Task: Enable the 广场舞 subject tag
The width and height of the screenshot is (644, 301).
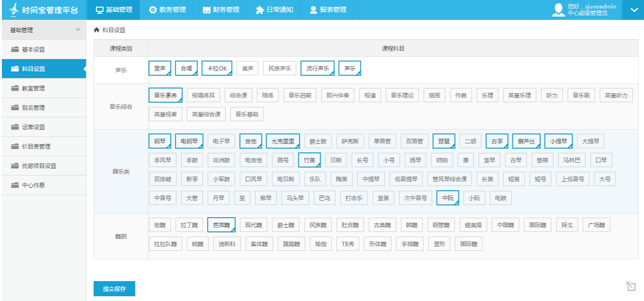Action: click(x=596, y=225)
